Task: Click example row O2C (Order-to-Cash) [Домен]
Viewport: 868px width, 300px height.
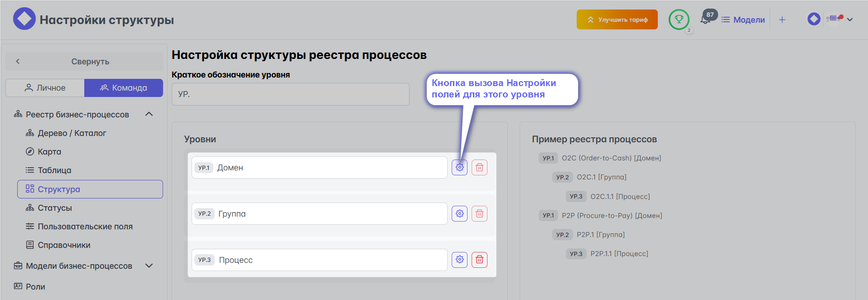Action: pos(600,158)
